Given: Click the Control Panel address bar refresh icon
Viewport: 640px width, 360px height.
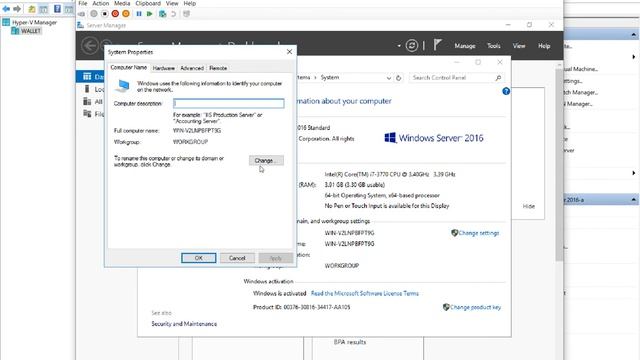Looking at the screenshot, I should click(x=399, y=78).
